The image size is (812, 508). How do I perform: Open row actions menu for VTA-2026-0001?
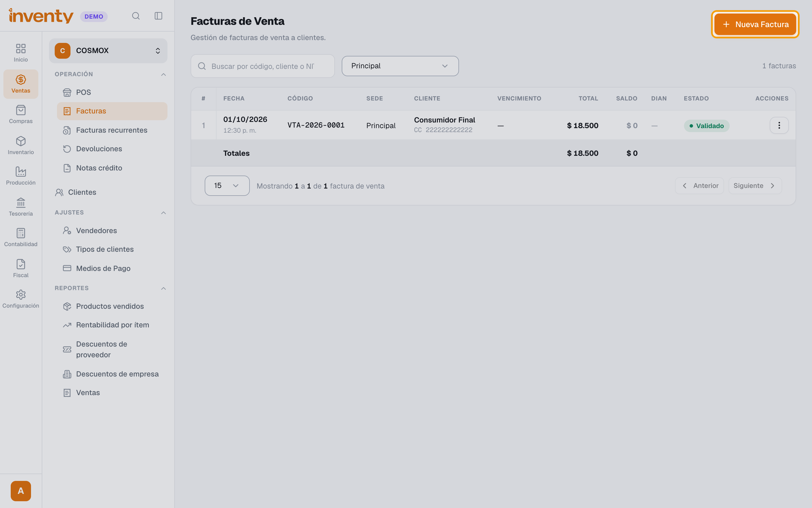pyautogui.click(x=779, y=125)
